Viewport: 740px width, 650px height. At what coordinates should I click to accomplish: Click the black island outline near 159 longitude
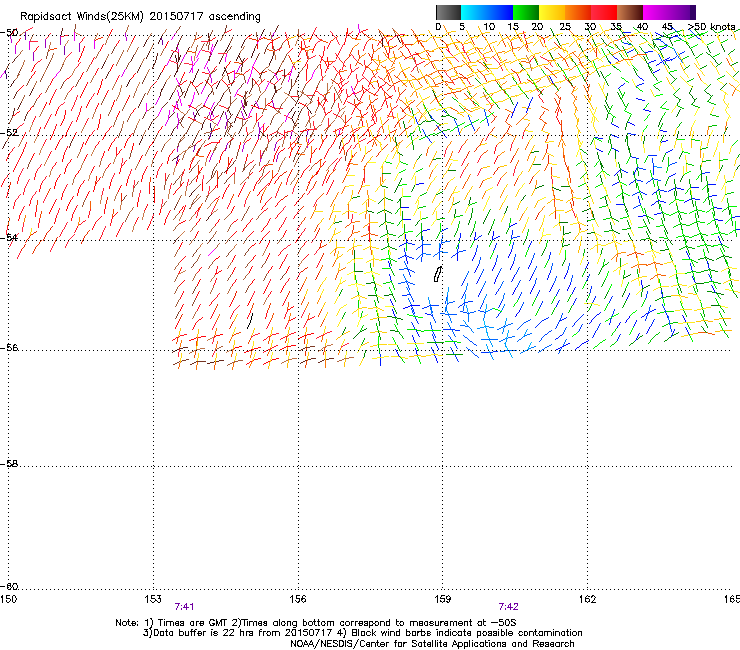438,274
